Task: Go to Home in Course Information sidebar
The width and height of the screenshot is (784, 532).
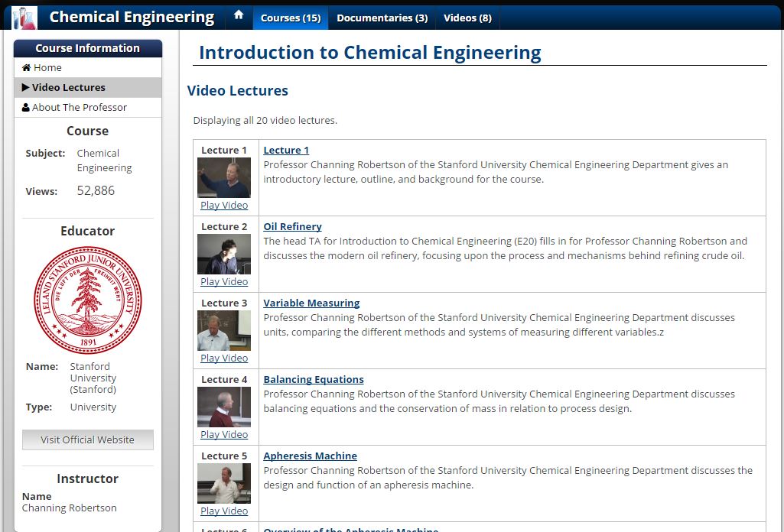Action: [x=47, y=67]
